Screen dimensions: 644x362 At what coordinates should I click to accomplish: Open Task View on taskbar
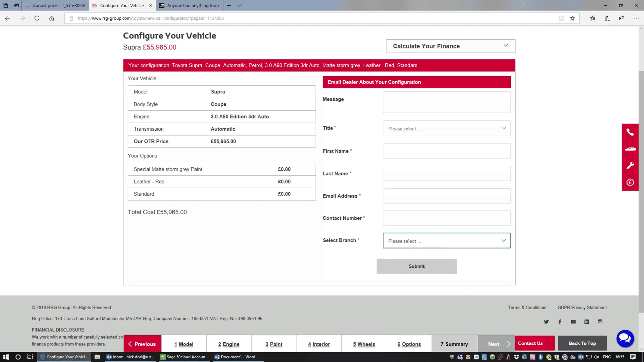pos(30,357)
